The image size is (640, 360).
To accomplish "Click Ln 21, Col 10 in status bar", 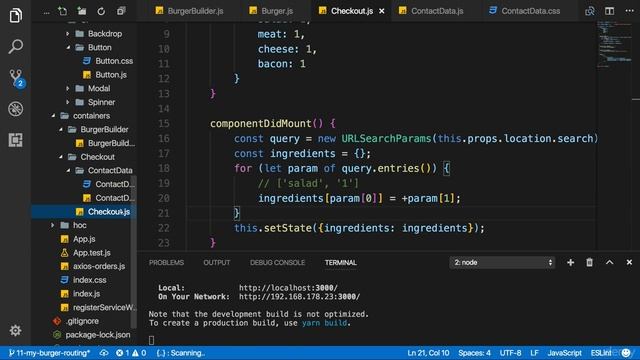I will (x=428, y=353).
